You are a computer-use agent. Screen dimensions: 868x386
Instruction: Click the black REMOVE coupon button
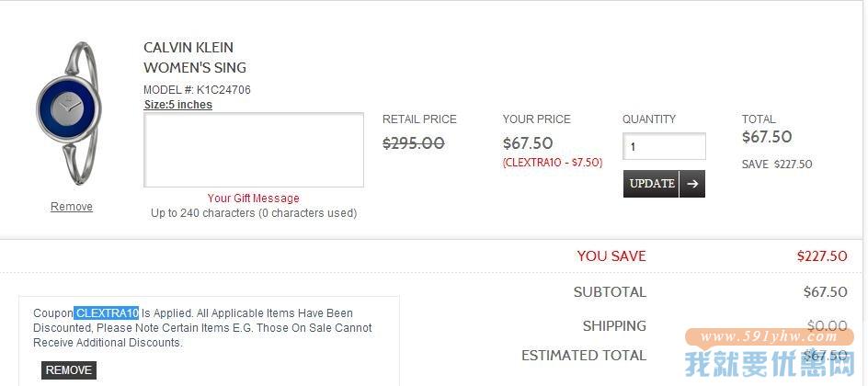(69, 370)
